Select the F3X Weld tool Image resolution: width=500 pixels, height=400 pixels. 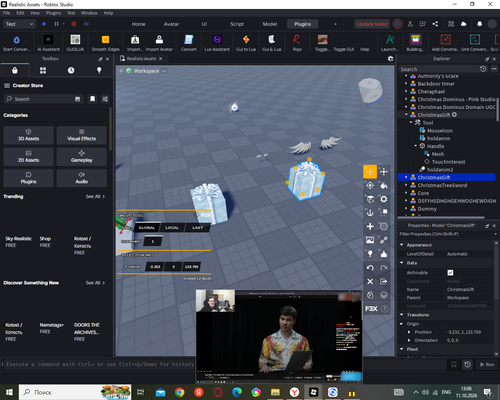pos(384,240)
